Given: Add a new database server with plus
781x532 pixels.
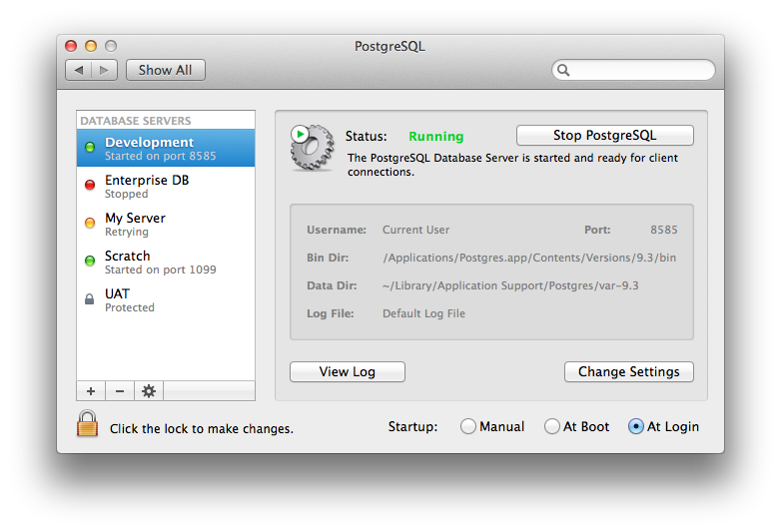Looking at the screenshot, I should (x=91, y=391).
